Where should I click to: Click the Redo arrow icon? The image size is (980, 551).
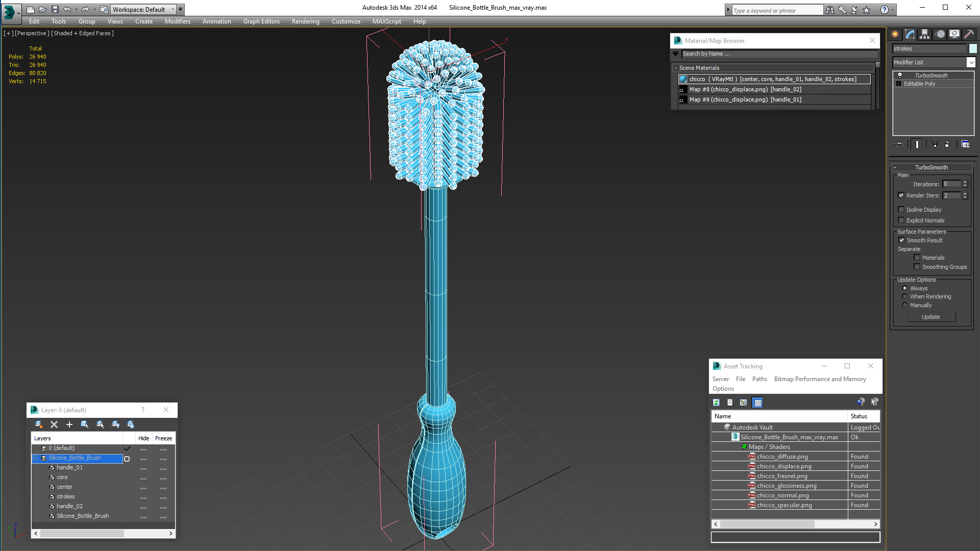[x=85, y=9]
